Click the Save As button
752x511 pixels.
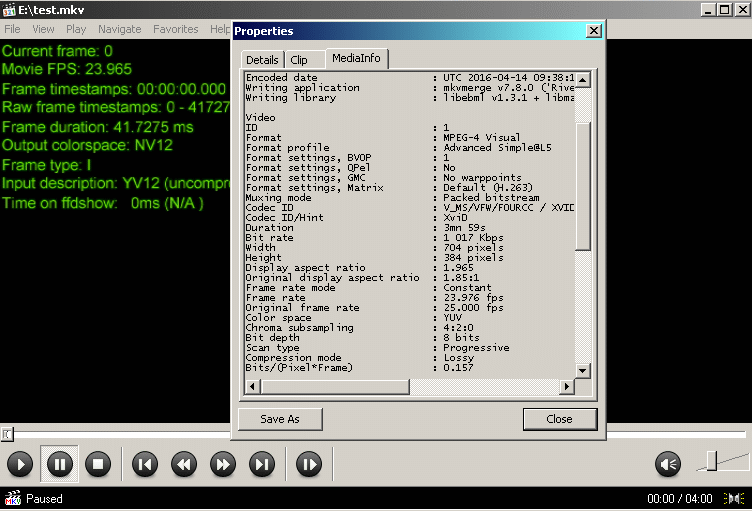(280, 419)
